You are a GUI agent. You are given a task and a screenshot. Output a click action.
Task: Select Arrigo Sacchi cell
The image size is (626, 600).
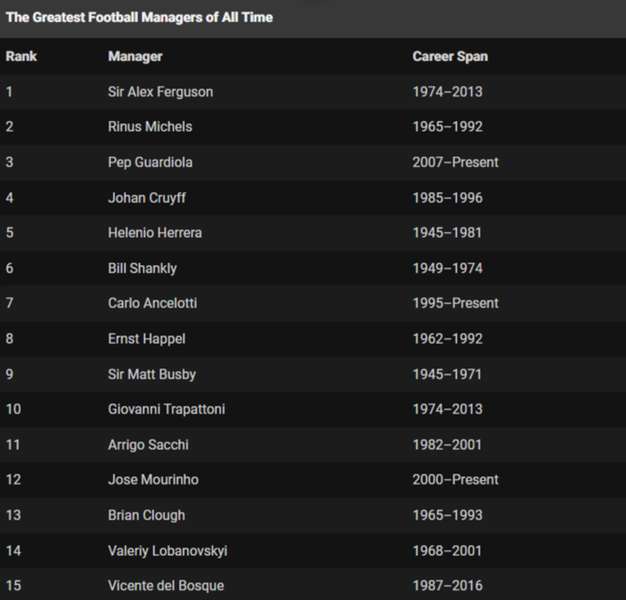tap(148, 445)
